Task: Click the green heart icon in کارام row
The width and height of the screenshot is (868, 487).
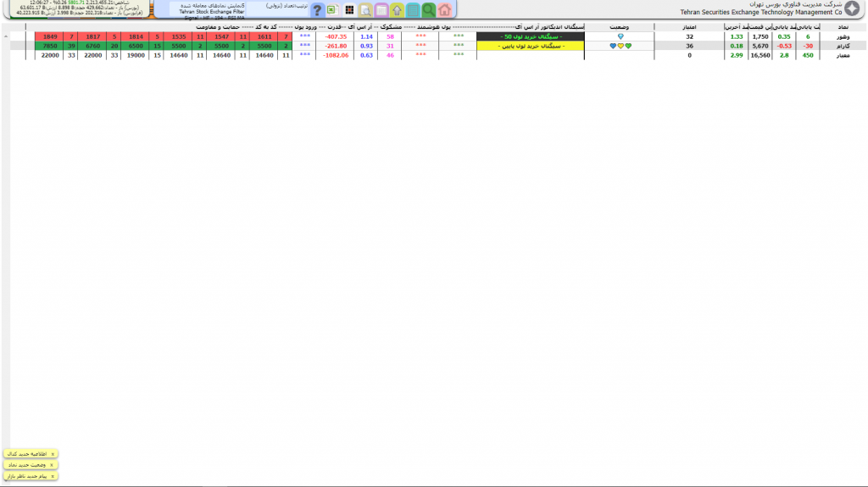Action: 628,46
